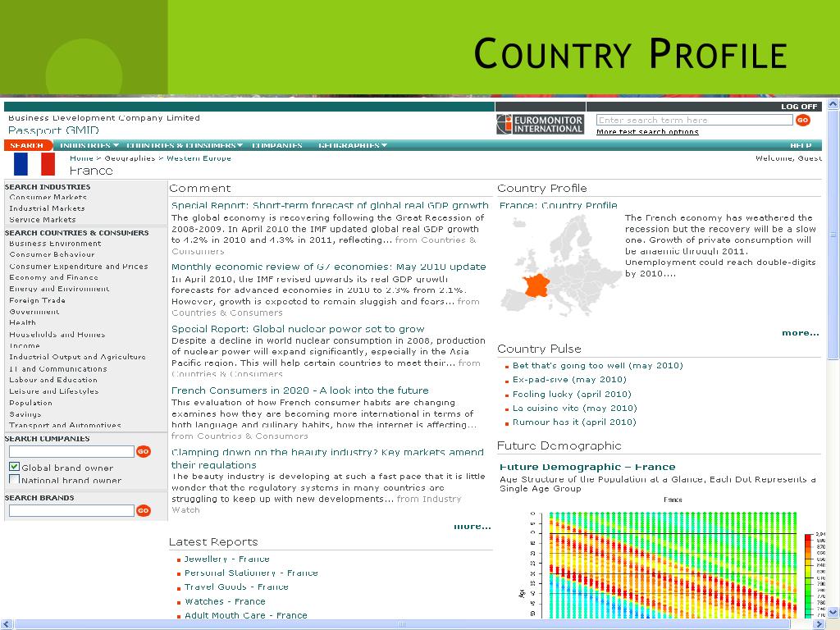The height and width of the screenshot is (630, 840).
Task: Open Global nuclear power special report
Action: point(297,329)
